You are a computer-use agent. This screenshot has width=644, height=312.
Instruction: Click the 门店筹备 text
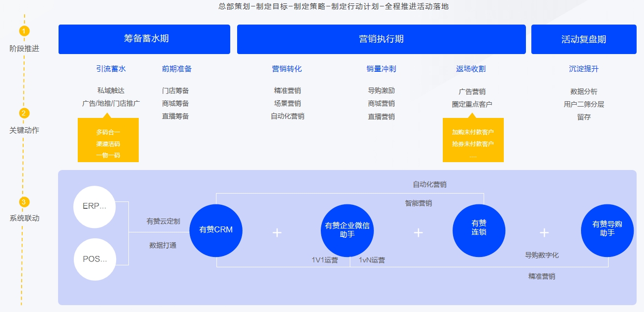pos(176,90)
